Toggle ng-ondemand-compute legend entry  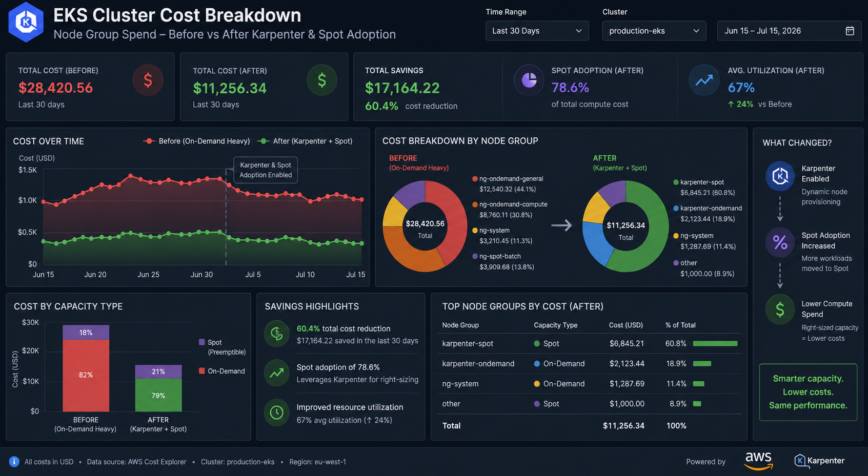(x=510, y=210)
